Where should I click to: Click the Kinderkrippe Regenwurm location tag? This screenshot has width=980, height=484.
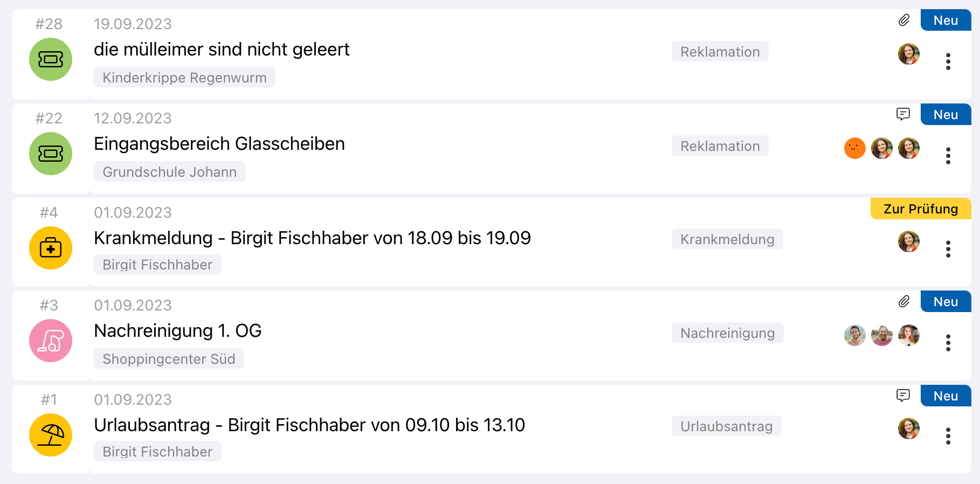coord(184,78)
